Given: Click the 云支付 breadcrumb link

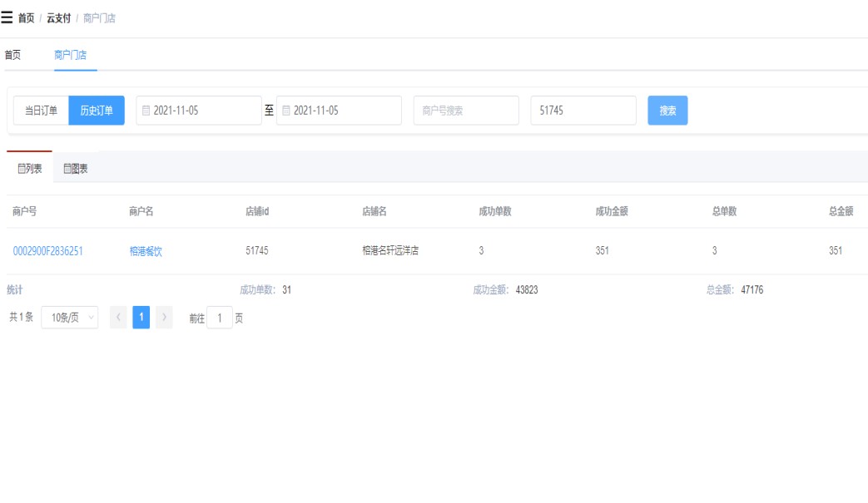Looking at the screenshot, I should (x=58, y=18).
